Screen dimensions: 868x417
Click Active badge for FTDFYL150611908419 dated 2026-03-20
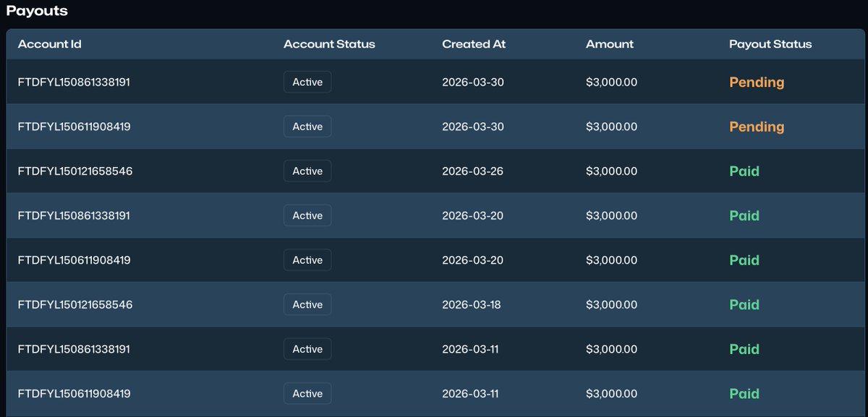[x=307, y=260]
